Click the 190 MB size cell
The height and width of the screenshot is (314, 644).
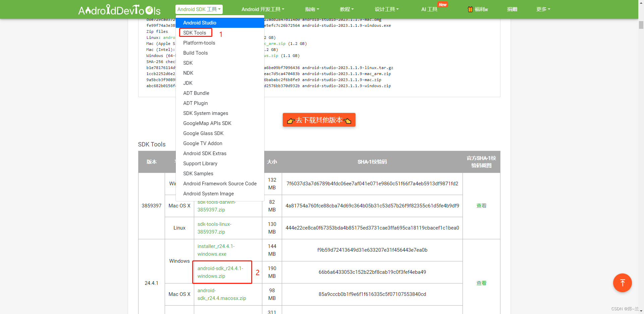click(x=272, y=272)
